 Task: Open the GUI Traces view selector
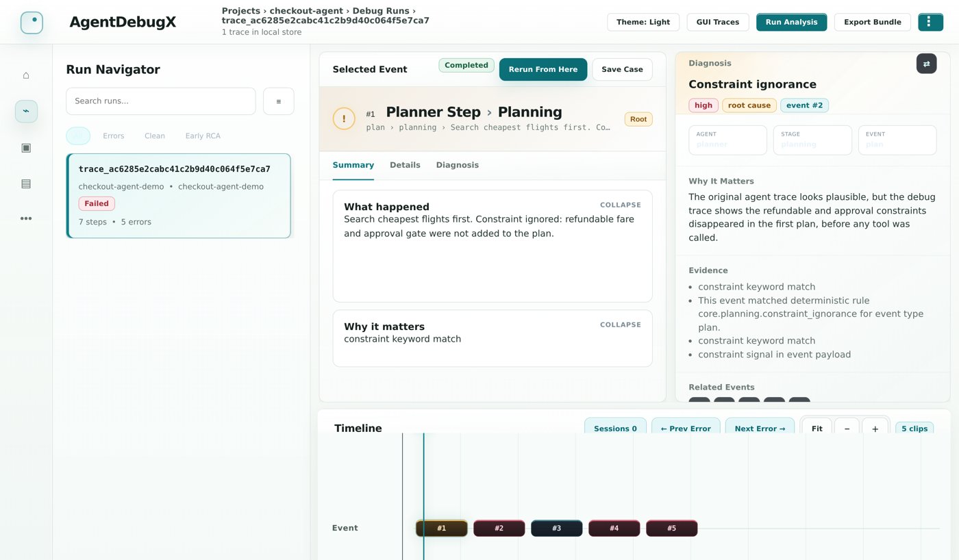coord(718,22)
